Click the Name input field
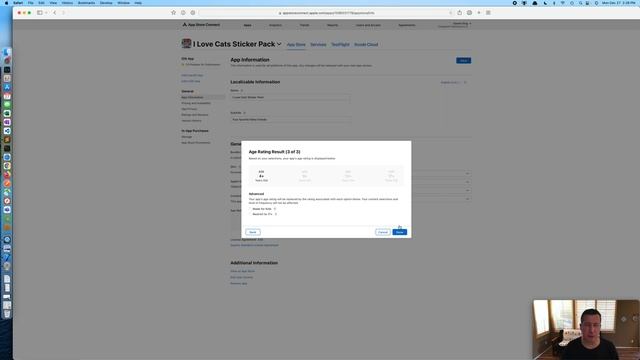The image size is (640, 360). pyautogui.click(x=290, y=98)
